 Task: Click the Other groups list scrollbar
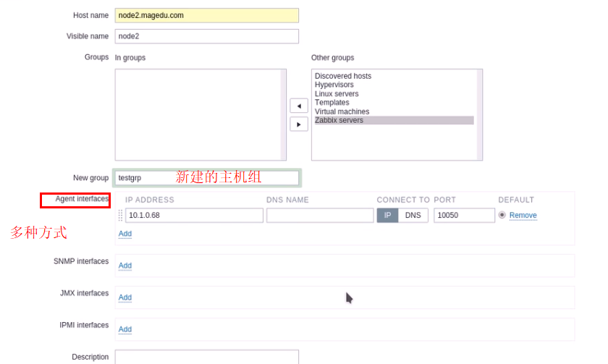click(479, 115)
